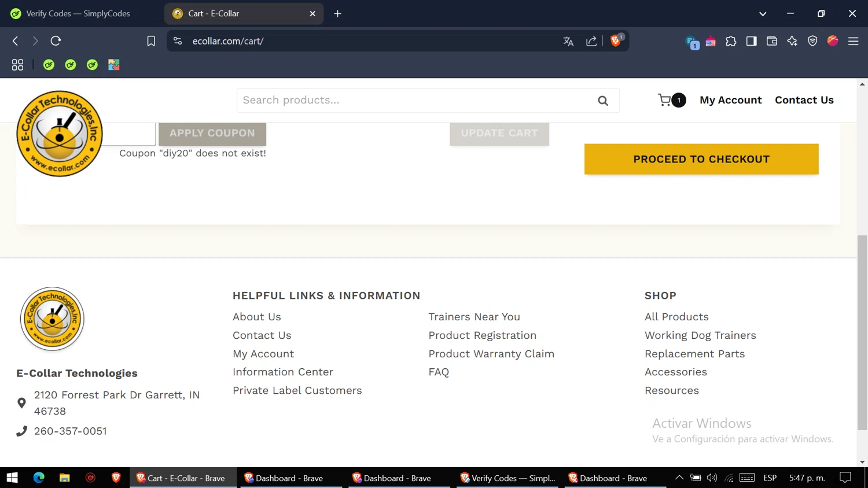Open the Trainers Near You link
The image size is (868, 488).
click(474, 317)
